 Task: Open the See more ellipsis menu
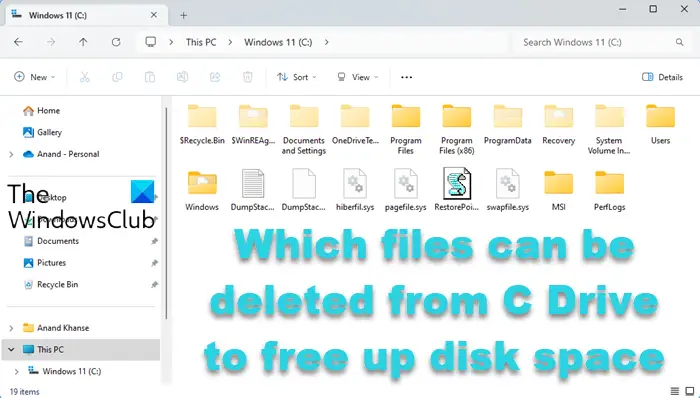point(406,77)
